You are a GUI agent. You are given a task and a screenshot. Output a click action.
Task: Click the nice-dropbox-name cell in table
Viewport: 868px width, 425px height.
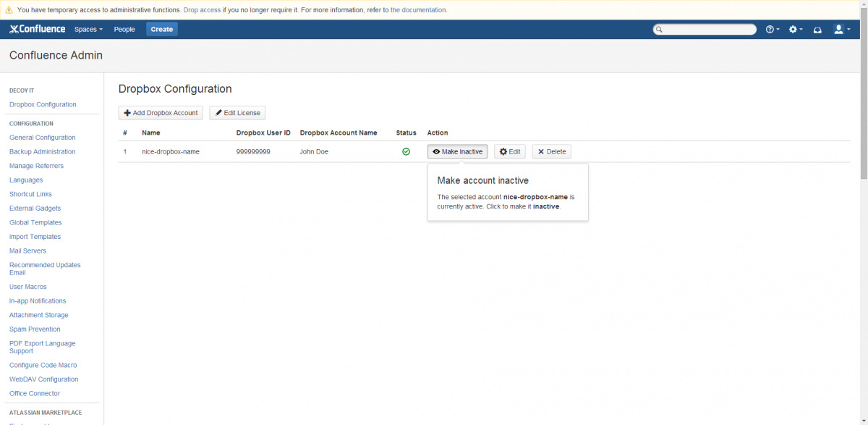pos(171,152)
